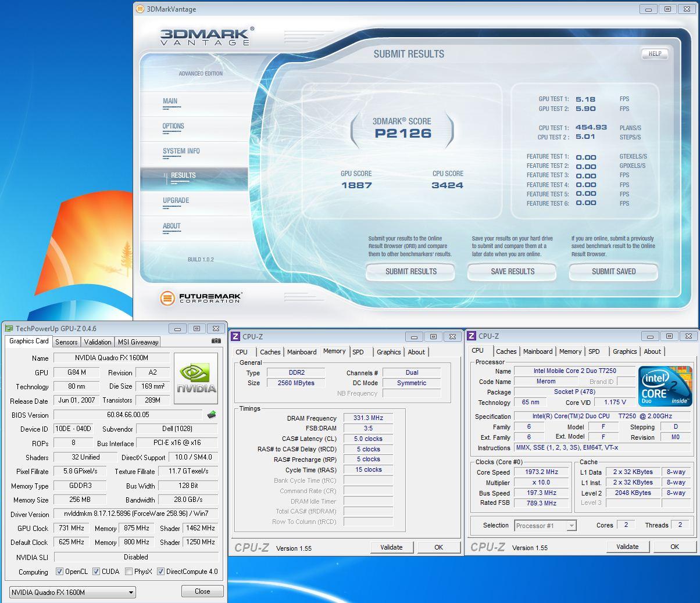The image size is (700, 603).
Task: Click the Core Speed value 1973.2 MHz
Action: [541, 472]
